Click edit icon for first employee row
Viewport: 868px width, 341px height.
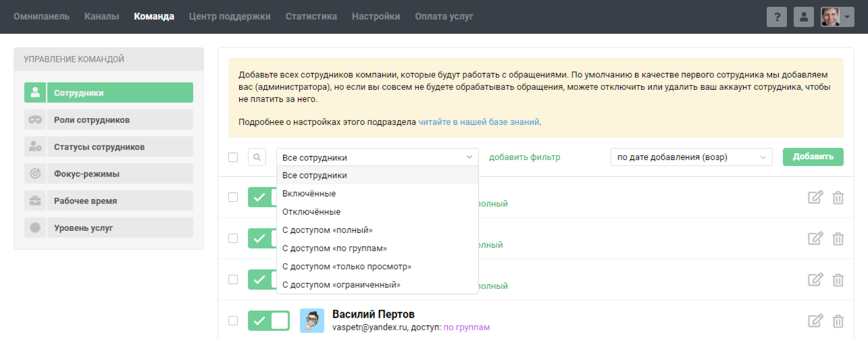[x=815, y=197]
